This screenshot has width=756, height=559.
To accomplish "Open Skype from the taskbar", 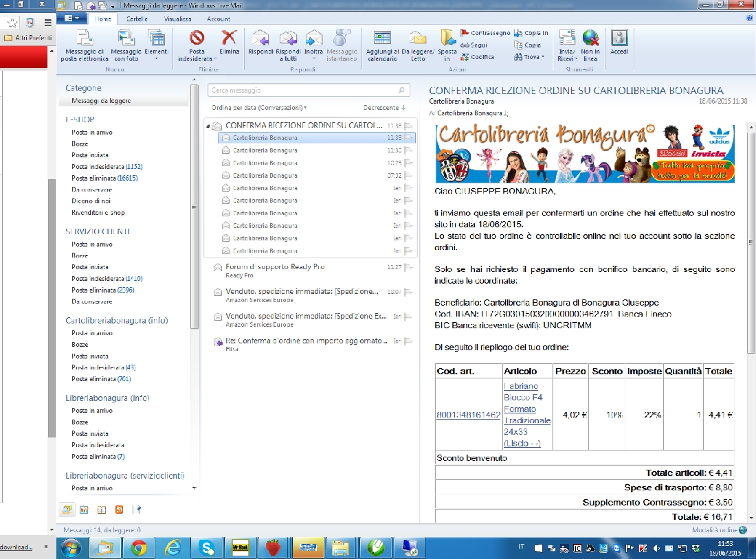I will 208,548.
